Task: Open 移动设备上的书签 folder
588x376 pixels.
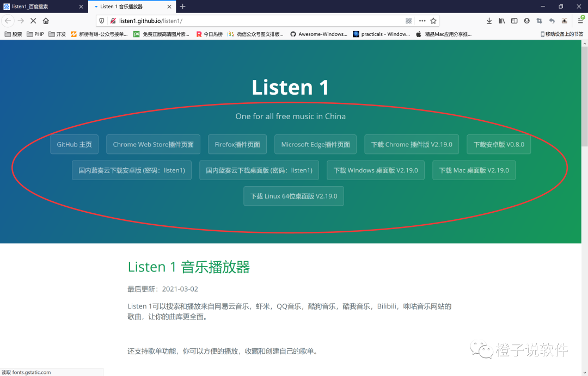Action: [x=562, y=34]
